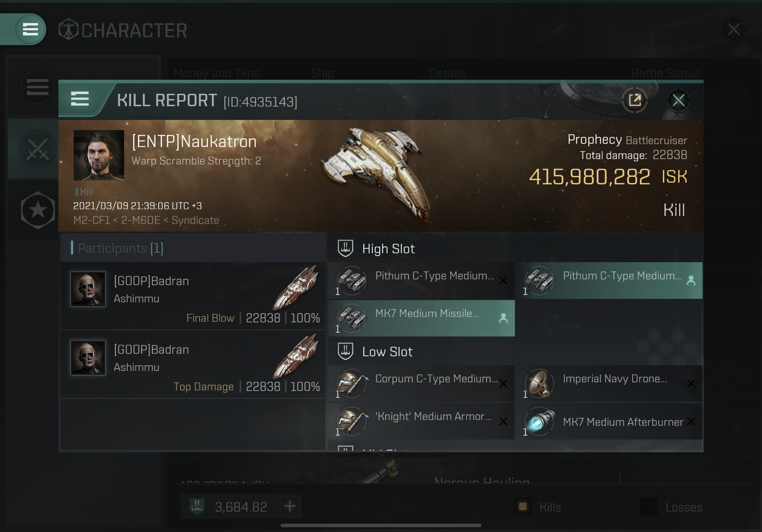Share the kill report via export icon
This screenshot has width=762, height=532.
635,100
